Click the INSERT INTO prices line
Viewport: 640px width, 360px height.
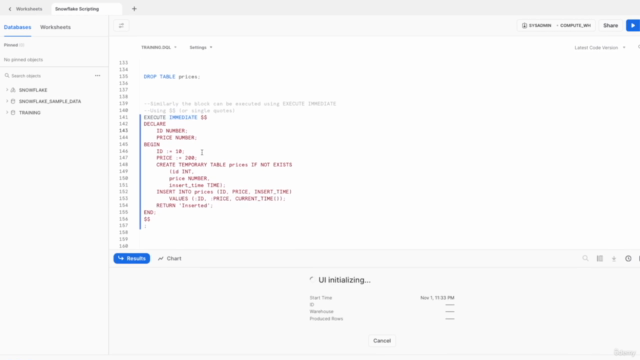pyautogui.click(x=224, y=191)
